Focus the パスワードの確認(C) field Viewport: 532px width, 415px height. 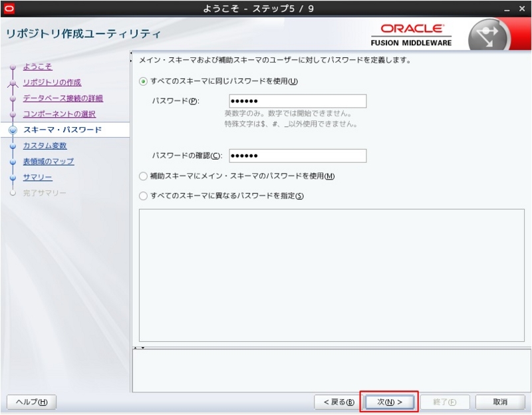(297, 156)
